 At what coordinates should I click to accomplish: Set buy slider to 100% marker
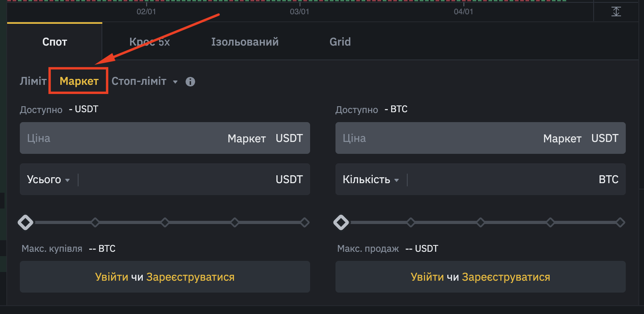coord(305,222)
